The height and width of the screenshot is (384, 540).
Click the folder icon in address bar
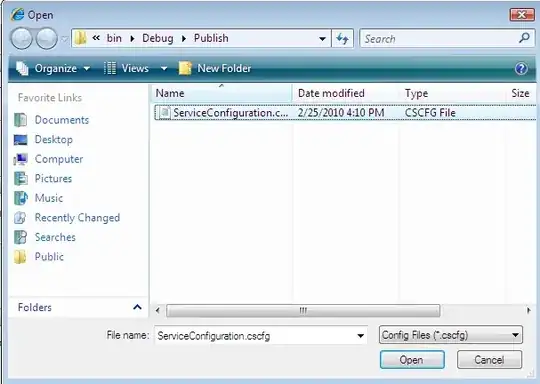click(80, 38)
